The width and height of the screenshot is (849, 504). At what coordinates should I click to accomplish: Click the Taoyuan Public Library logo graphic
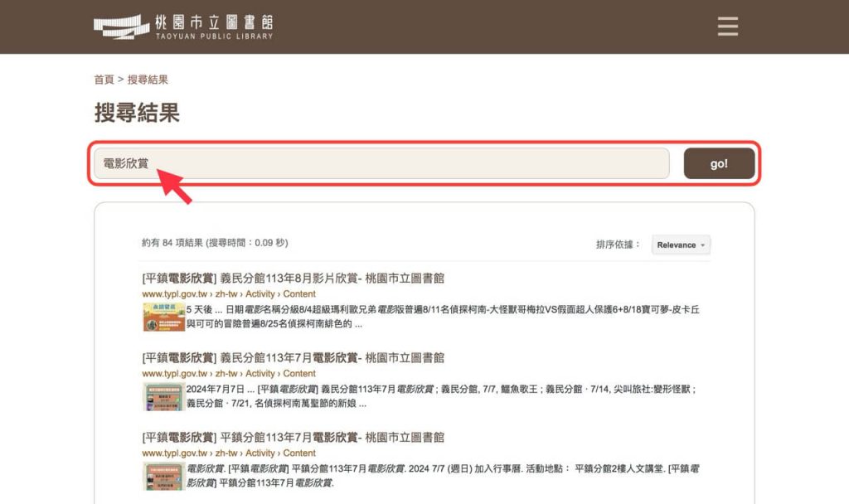click(x=121, y=27)
